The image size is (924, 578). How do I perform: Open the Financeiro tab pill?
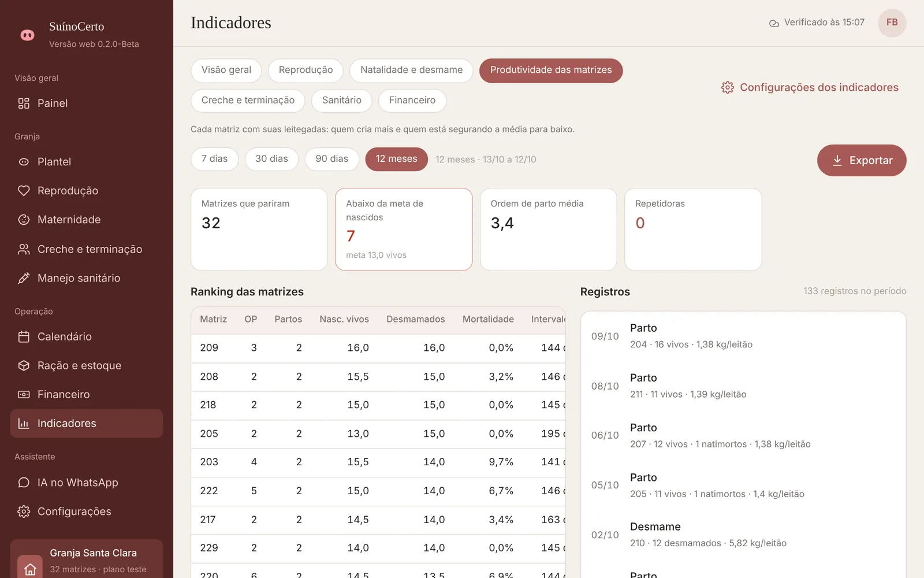[x=412, y=101]
